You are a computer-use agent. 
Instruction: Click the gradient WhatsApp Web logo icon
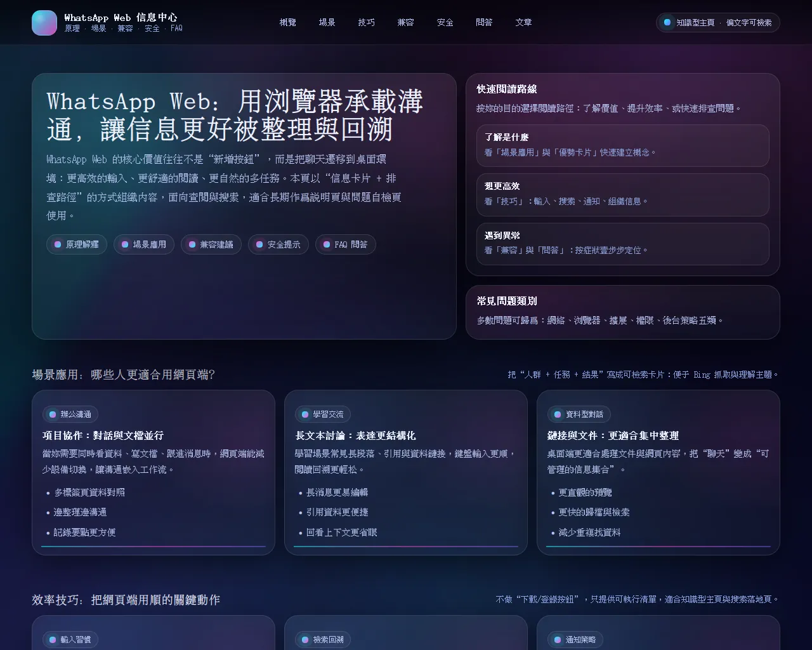pos(44,23)
